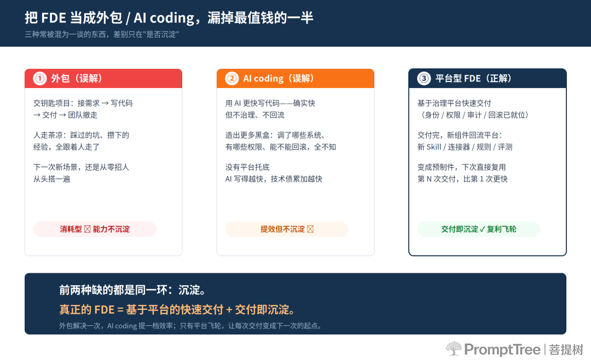Screen dimensions: 591x364
Task: Select the 外包（误解）red card header
Action: (x=103, y=78)
